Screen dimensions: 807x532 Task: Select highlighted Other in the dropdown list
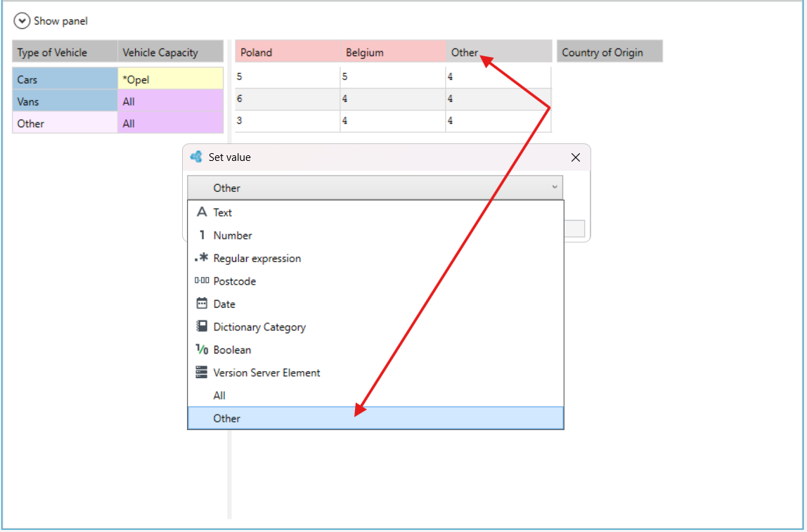(375, 418)
